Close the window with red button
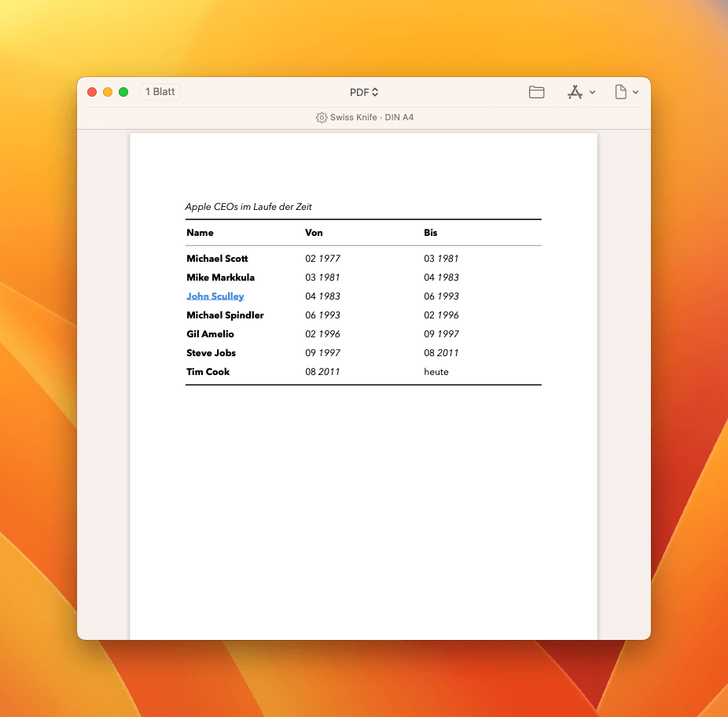The height and width of the screenshot is (717, 728). click(x=92, y=92)
